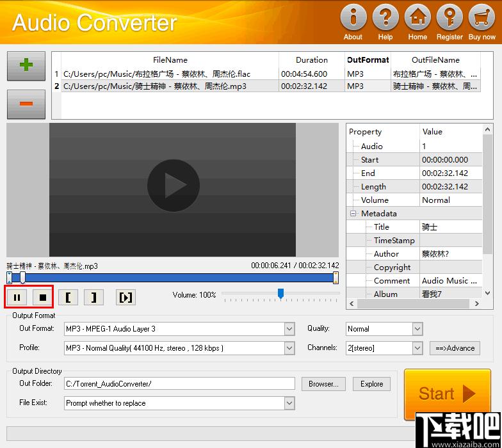
Task: Open the About info icon
Action: (x=353, y=17)
